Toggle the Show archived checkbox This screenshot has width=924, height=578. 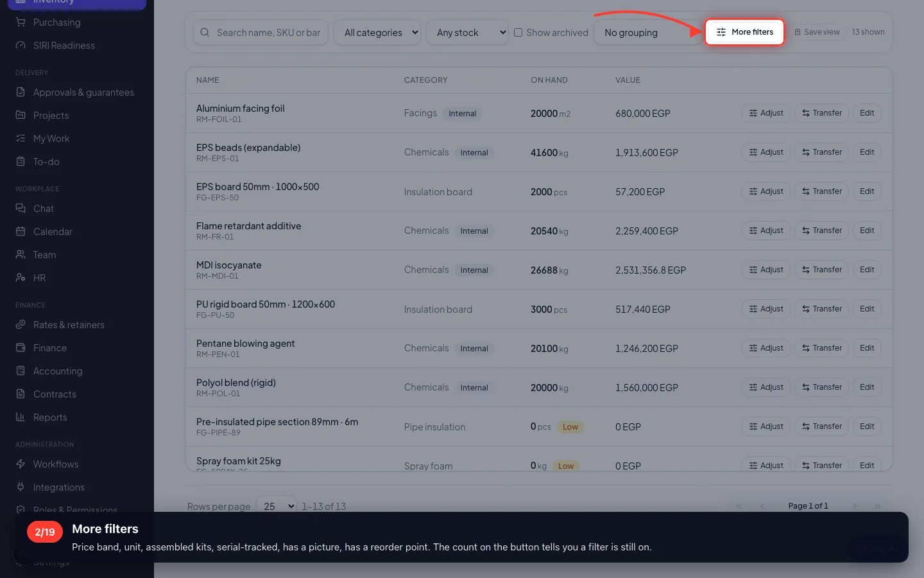[518, 32]
